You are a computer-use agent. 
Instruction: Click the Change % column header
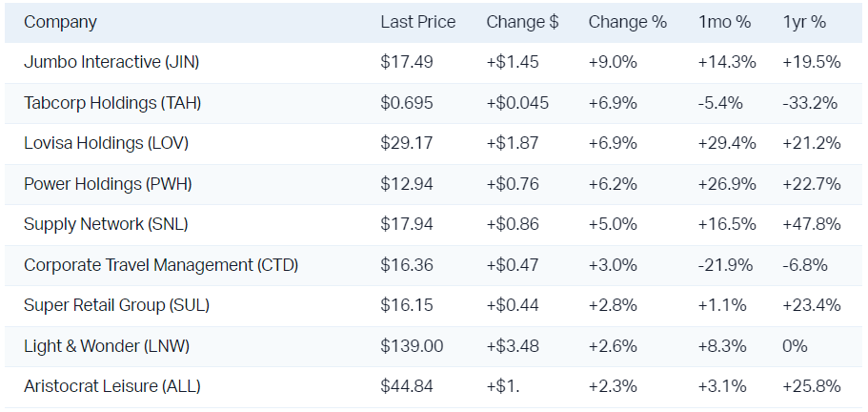point(627,22)
